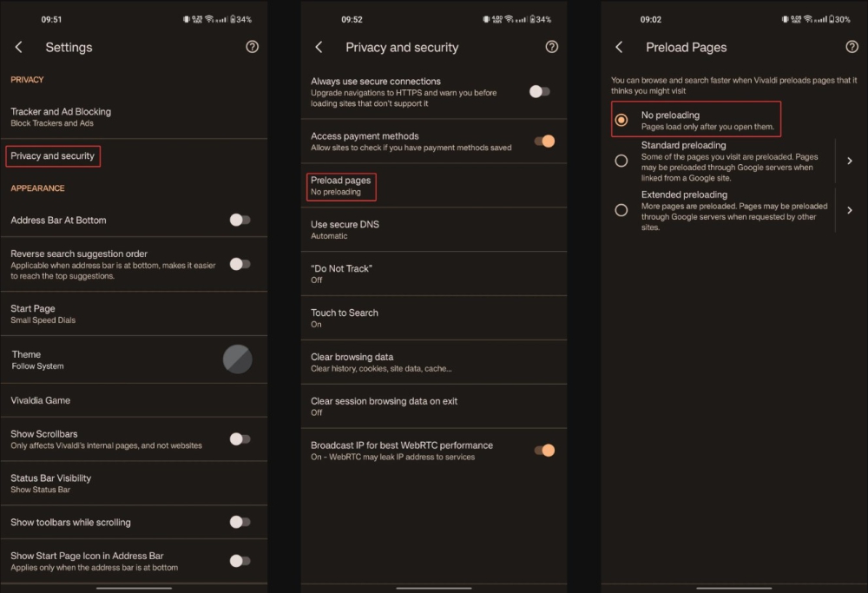868x593 pixels.
Task: Tap help icon on Privacy and security screen
Action: [551, 47]
